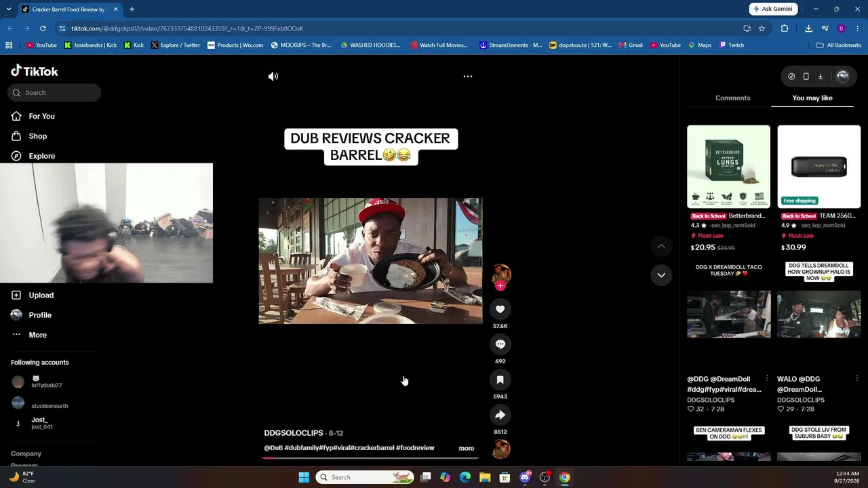Install TikTok app from address bar
The height and width of the screenshot is (488, 868).
point(747,28)
